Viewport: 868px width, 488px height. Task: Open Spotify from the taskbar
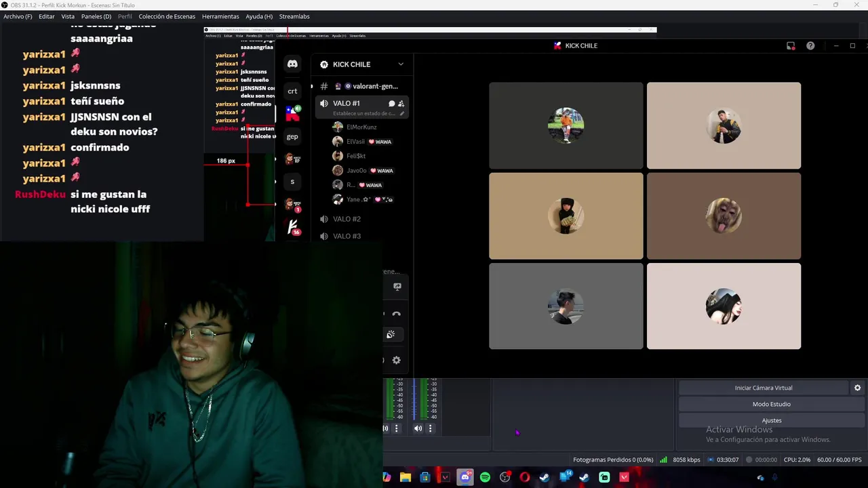pos(485,477)
